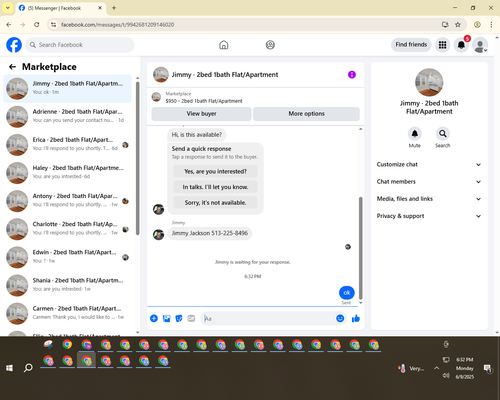
Task: Click the weather widget in taskbar
Action: 411,368
